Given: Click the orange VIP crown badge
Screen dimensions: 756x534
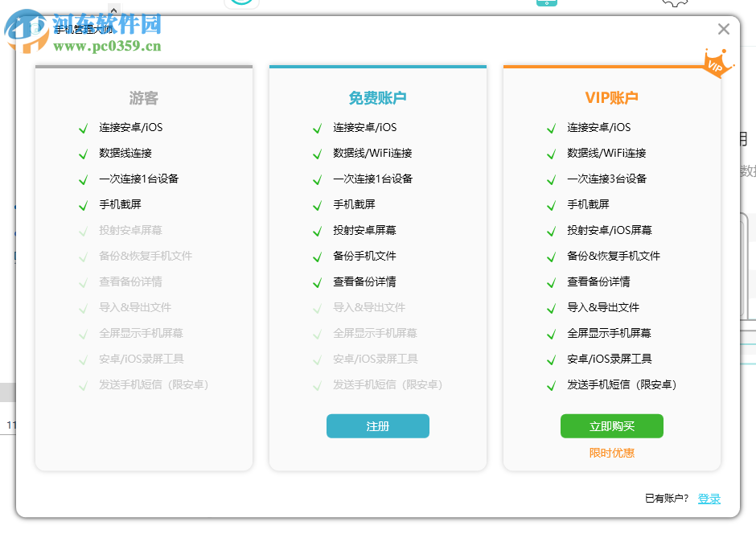Looking at the screenshot, I should click(x=715, y=64).
